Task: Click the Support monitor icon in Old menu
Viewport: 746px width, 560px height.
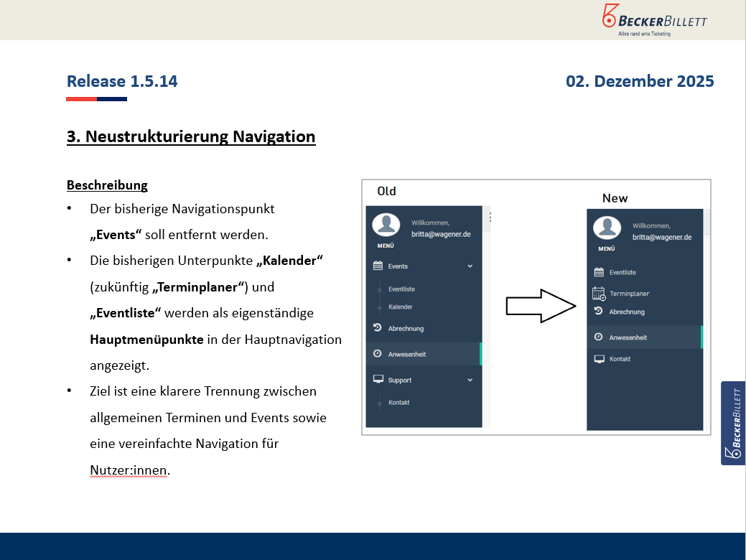Action: (x=378, y=380)
